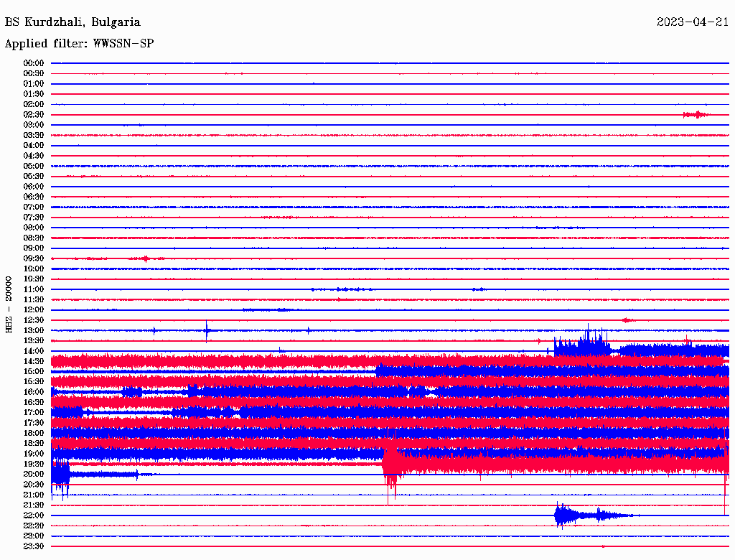The height and width of the screenshot is (560, 735).
Task: Click the 10:30 time label
Action: coord(34,279)
